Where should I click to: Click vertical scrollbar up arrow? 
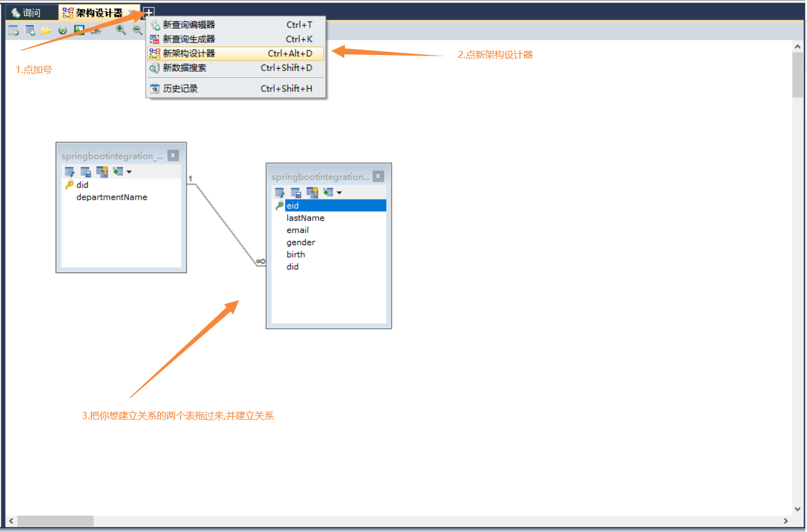[x=797, y=46]
